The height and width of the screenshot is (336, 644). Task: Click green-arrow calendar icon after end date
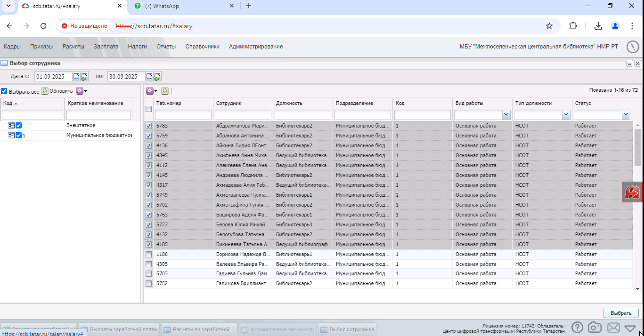tap(157, 76)
